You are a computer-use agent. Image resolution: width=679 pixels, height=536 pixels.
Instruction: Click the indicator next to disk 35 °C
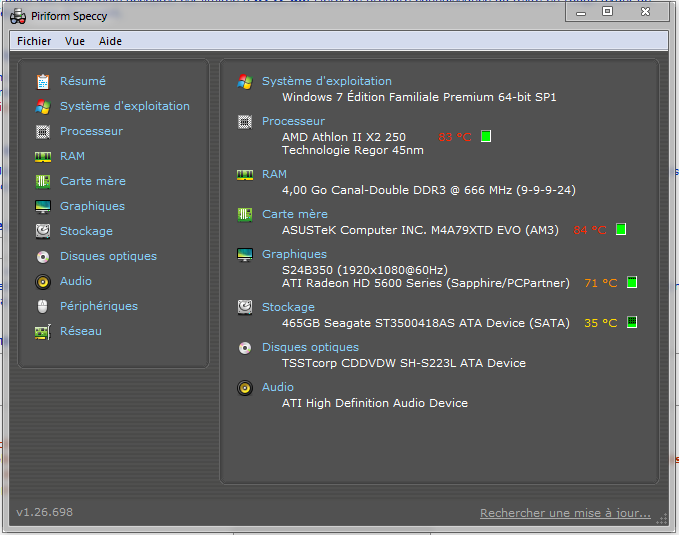click(x=632, y=323)
